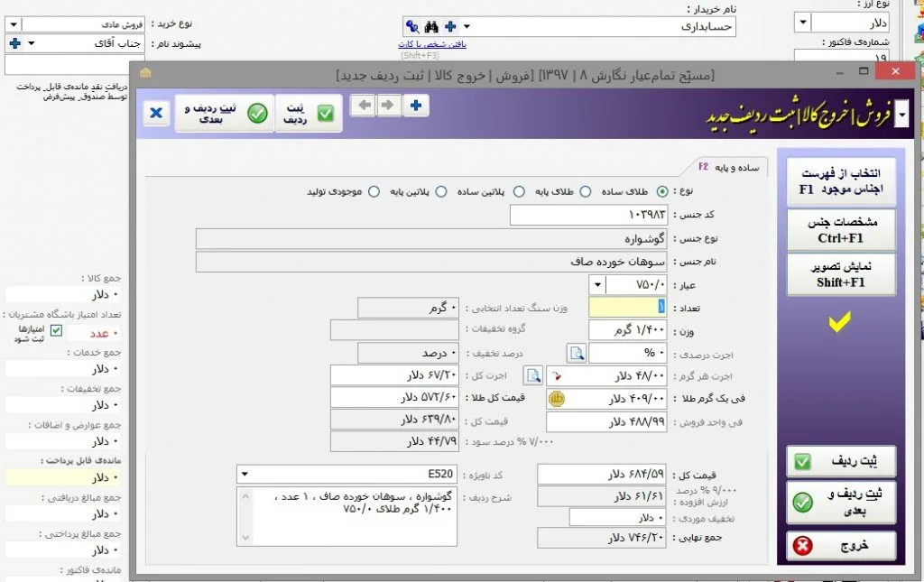Click the down arrow of the description scrollbar
Screen dimensions: 924x582
point(245,537)
